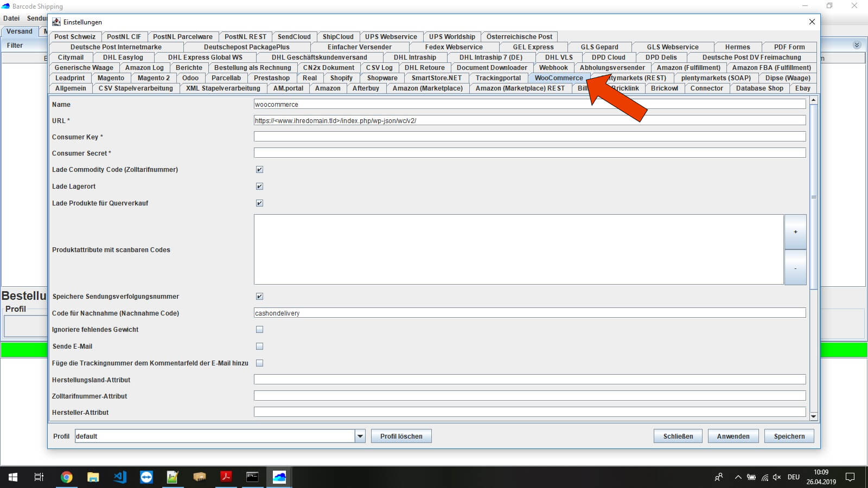Focus the Consumer Key field
This screenshot has height=488, width=868.
(x=529, y=137)
